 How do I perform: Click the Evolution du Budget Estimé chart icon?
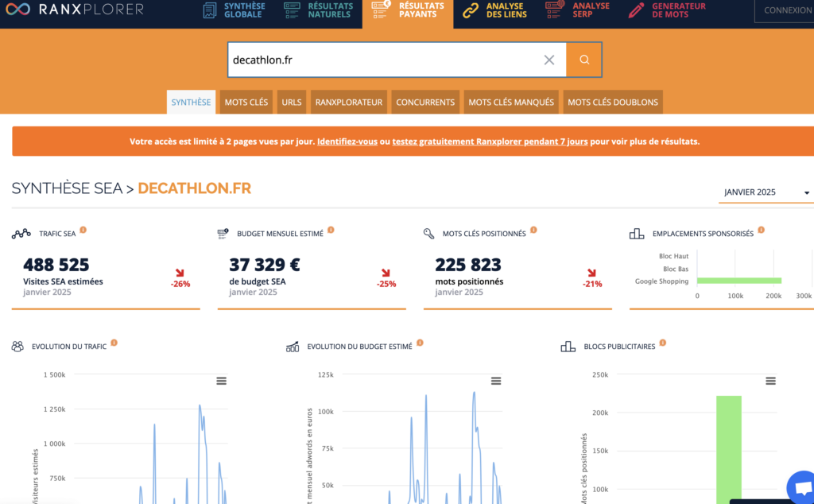pos(293,347)
